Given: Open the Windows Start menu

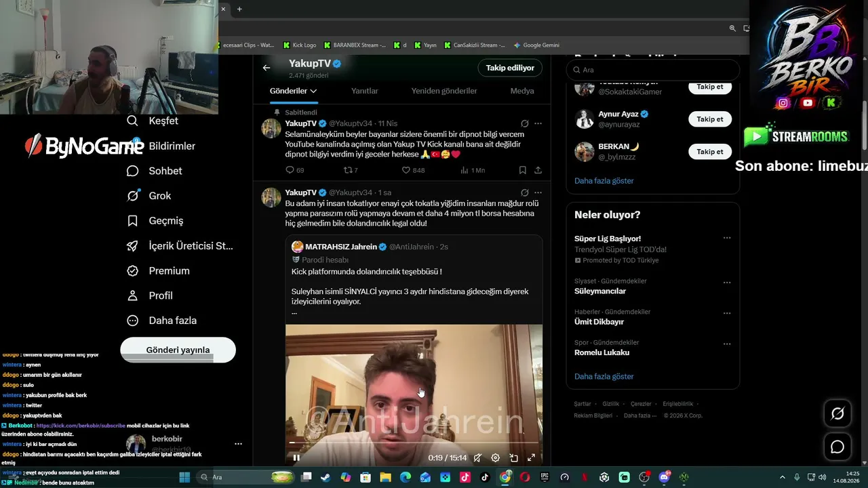Looking at the screenshot, I should click(x=184, y=477).
